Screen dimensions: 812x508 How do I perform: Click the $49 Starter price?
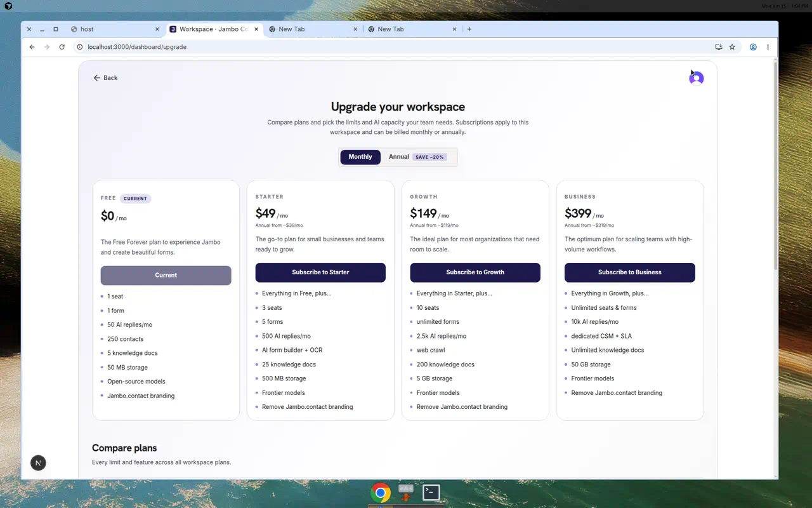pyautogui.click(x=266, y=213)
